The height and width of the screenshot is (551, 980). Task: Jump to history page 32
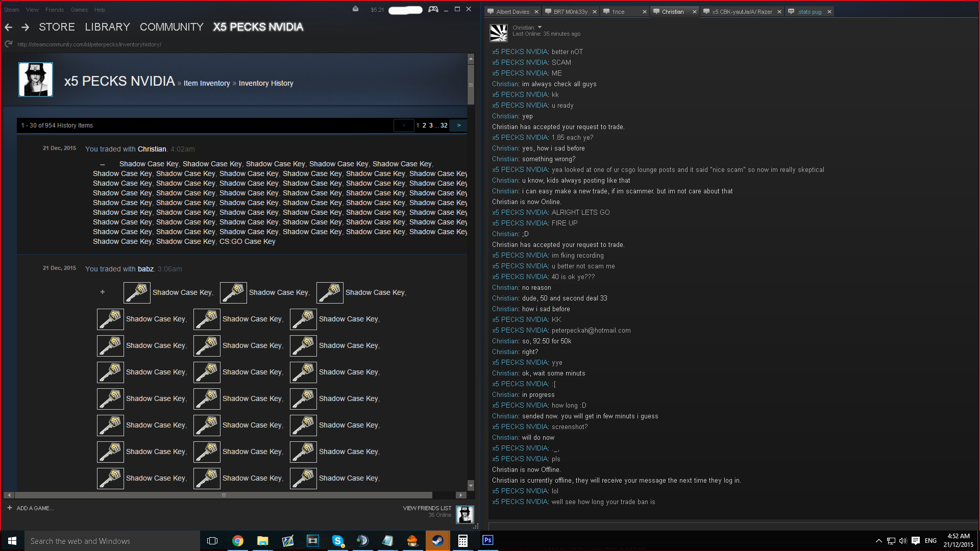[x=444, y=126]
